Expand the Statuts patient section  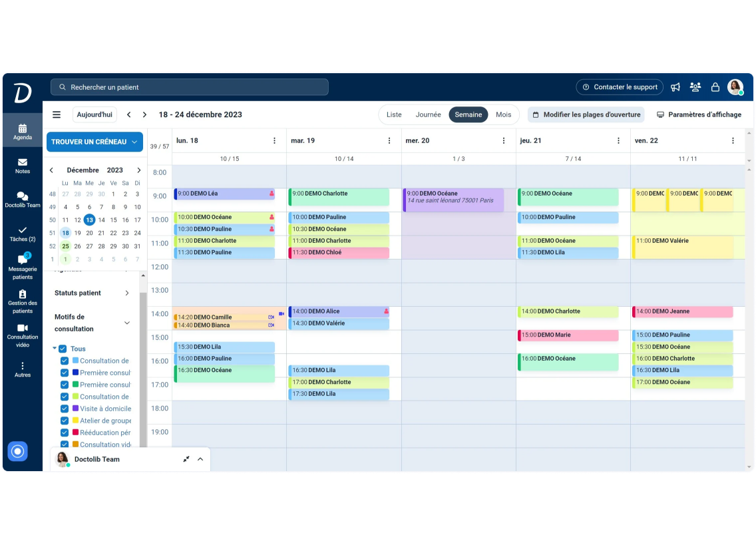pos(128,293)
